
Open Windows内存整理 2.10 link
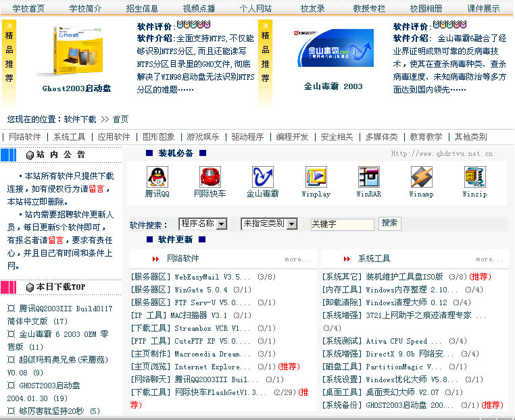[x=412, y=290]
